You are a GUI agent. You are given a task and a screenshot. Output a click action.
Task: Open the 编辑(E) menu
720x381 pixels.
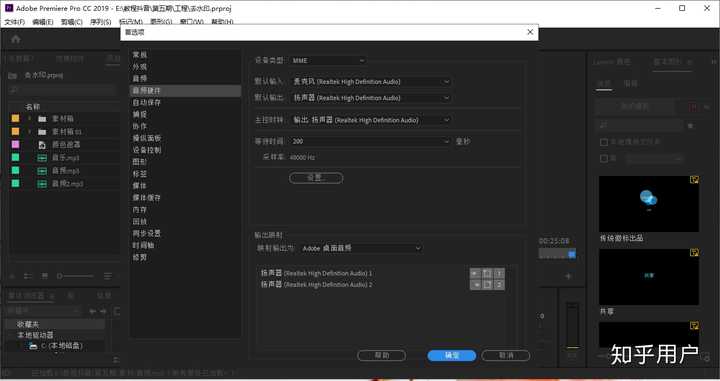coord(43,22)
